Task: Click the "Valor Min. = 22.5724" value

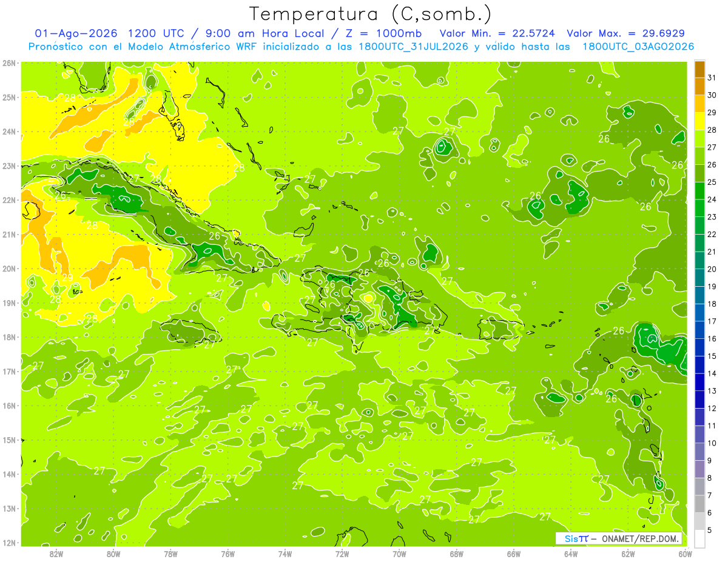Action: (x=497, y=33)
